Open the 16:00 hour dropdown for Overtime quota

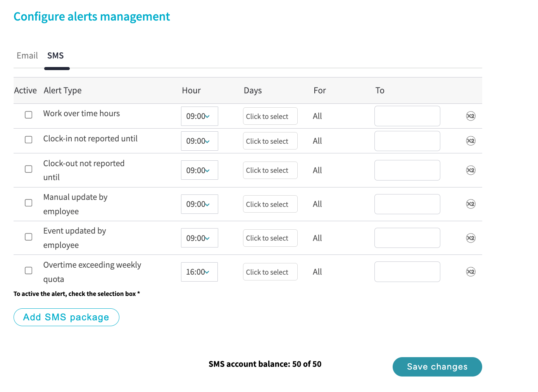pyautogui.click(x=199, y=272)
